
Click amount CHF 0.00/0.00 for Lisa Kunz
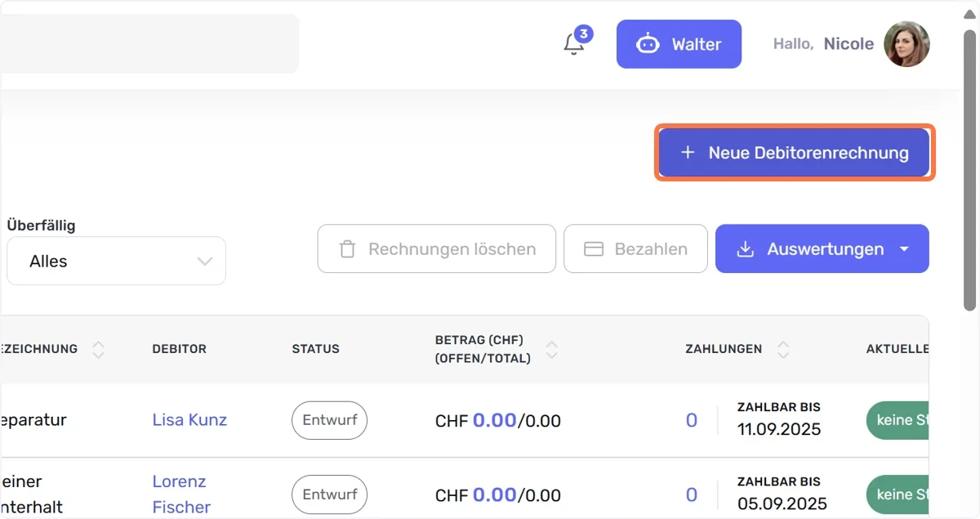tap(498, 421)
